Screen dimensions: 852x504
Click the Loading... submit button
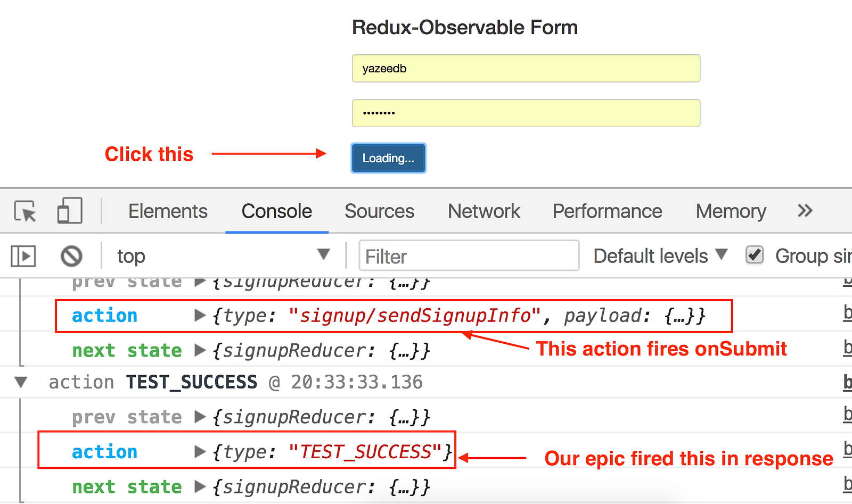[x=388, y=158]
